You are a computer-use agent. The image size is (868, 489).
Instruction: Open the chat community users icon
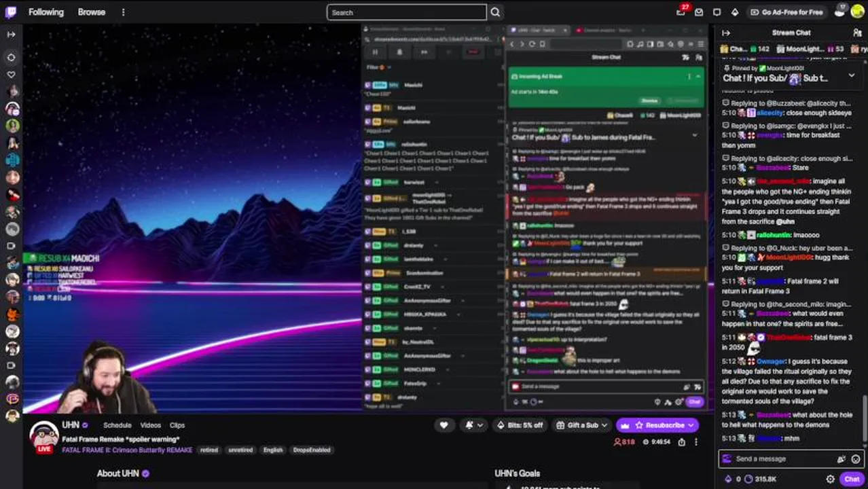tap(857, 33)
